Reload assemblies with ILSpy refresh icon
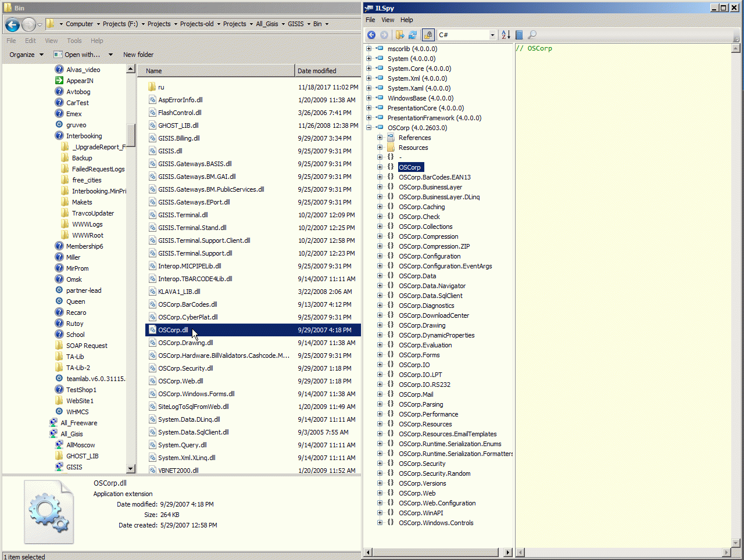 (x=413, y=35)
